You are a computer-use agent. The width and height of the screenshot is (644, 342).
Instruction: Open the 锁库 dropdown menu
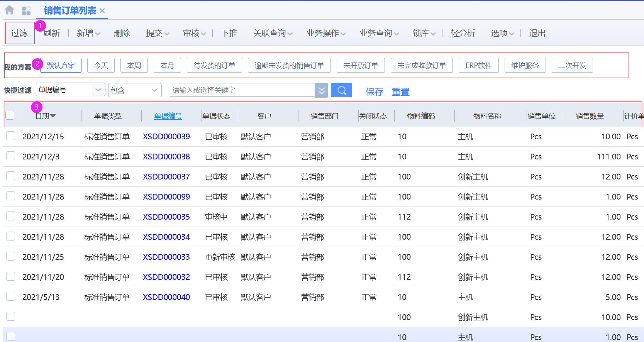tap(424, 33)
